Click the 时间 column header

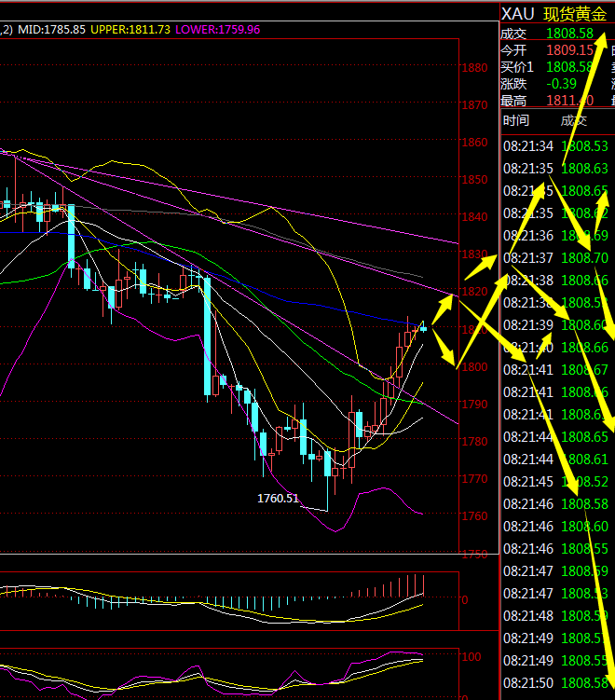coord(515,120)
